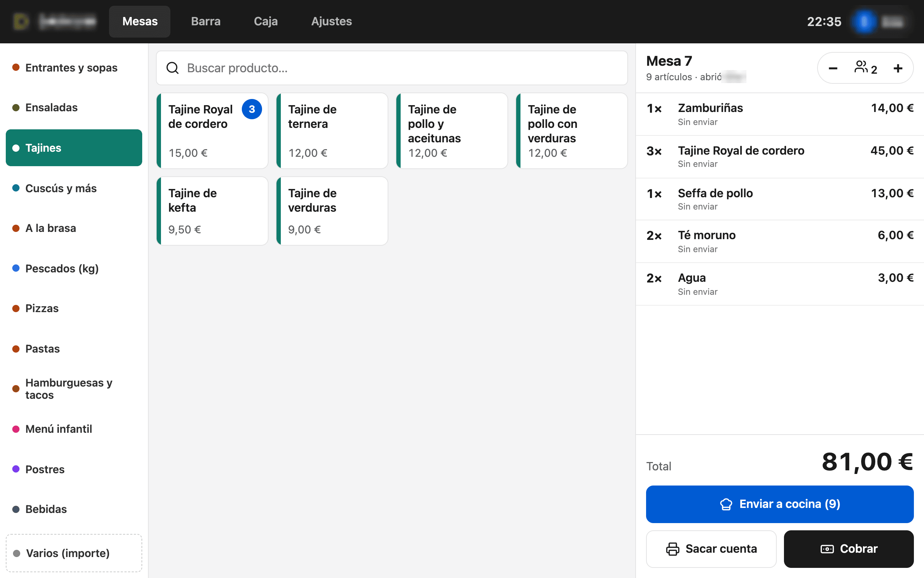Add Tajine de pollo con verduras

click(572, 131)
